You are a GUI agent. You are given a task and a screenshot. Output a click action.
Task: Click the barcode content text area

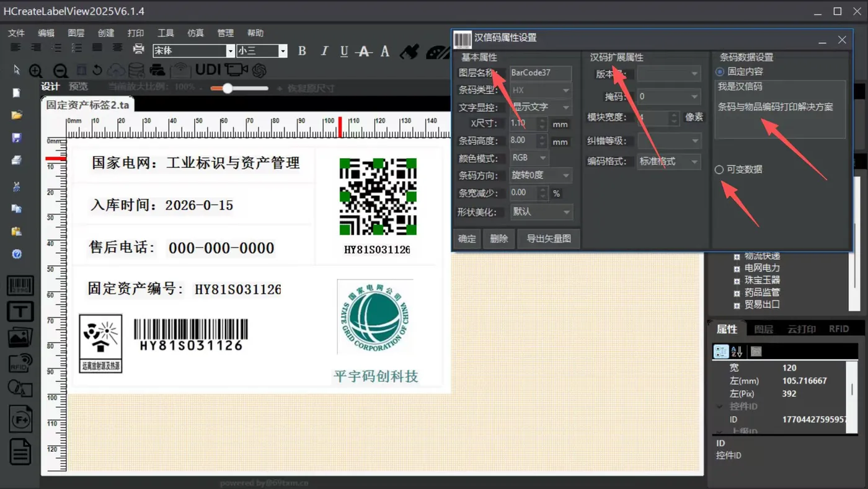(x=780, y=109)
